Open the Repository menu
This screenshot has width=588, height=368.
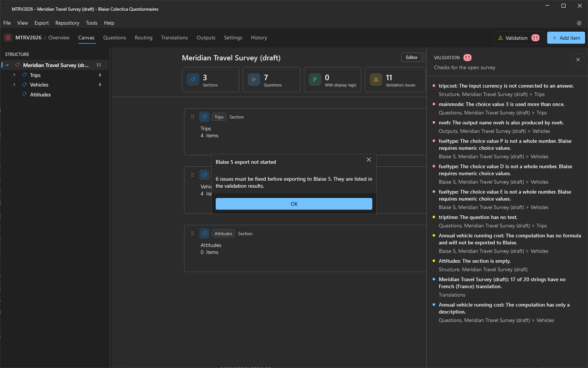coord(67,23)
